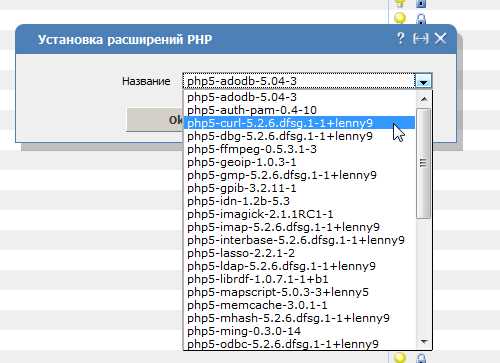Pick php5-imap-5.2.6.dfsg.1-1+lenny9
This screenshot has height=363, width=500.
tap(299, 227)
